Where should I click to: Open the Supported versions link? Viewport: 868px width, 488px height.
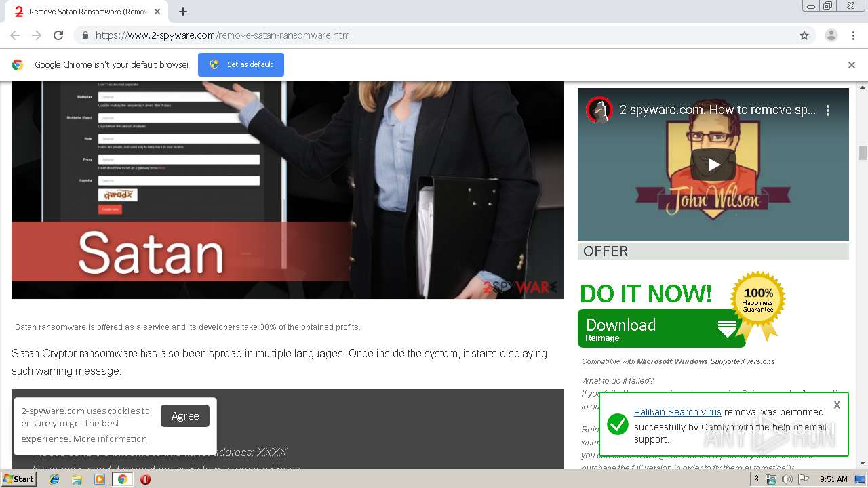[x=742, y=361]
